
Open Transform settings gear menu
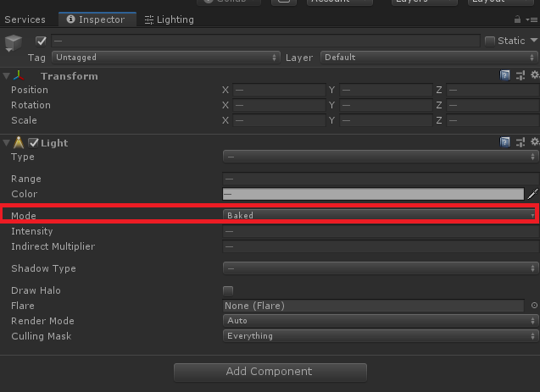tap(534, 75)
